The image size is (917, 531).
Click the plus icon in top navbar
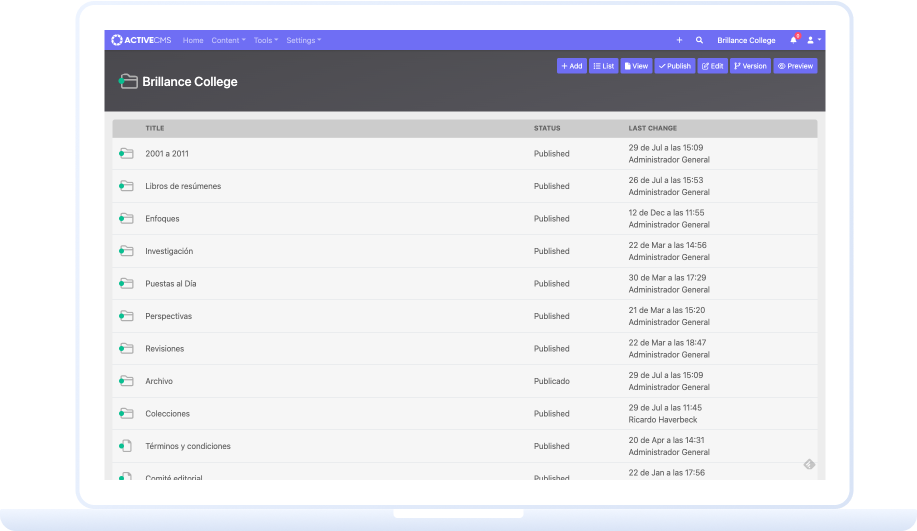[680, 40]
